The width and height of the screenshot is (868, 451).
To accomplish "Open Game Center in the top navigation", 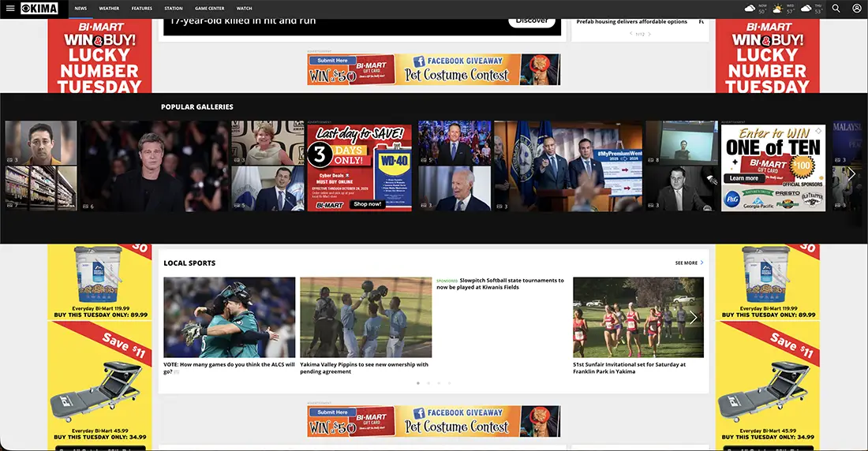I will [x=210, y=9].
